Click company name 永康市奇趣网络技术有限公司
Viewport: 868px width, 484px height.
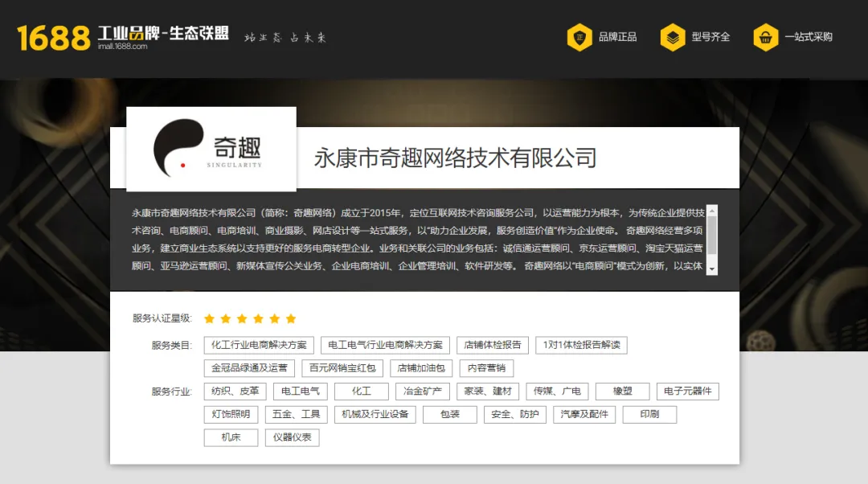(x=455, y=158)
